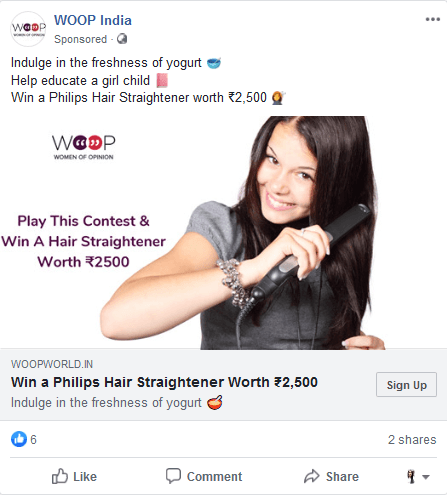Click the hair straightener contest image
The height and width of the screenshot is (495, 447).
[223, 232]
